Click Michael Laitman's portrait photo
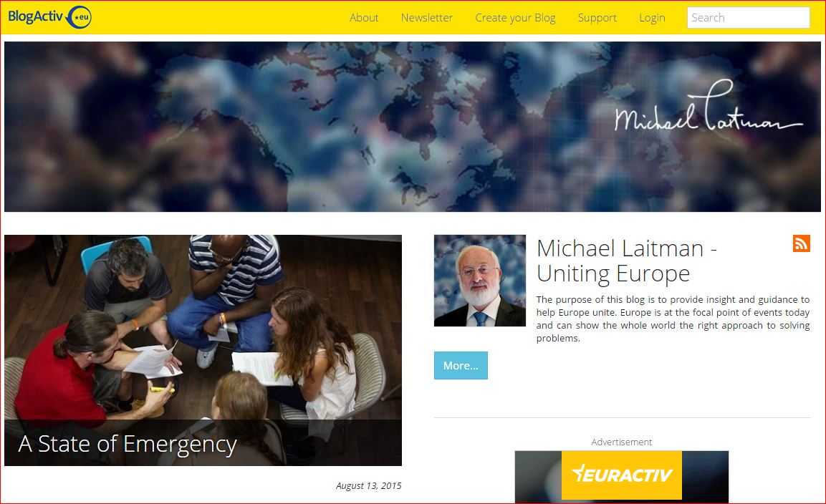The image size is (826, 504). [x=480, y=281]
